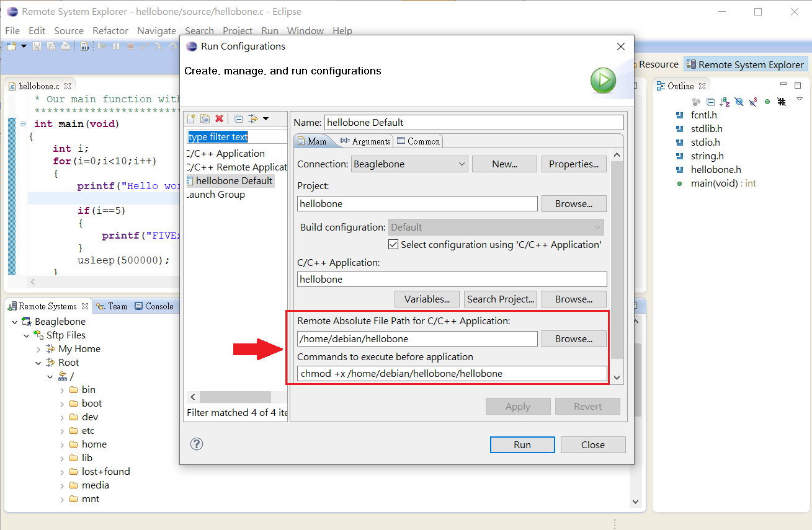Click the Run button in dialog
Image resolution: width=812 pixels, height=530 pixels.
point(522,444)
